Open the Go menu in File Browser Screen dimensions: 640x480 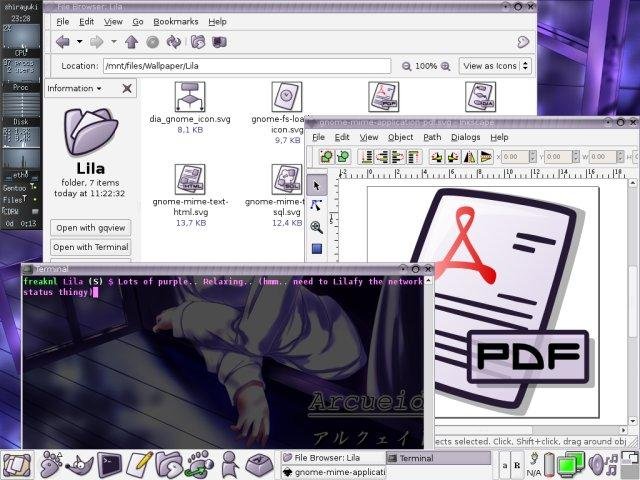coord(138,22)
